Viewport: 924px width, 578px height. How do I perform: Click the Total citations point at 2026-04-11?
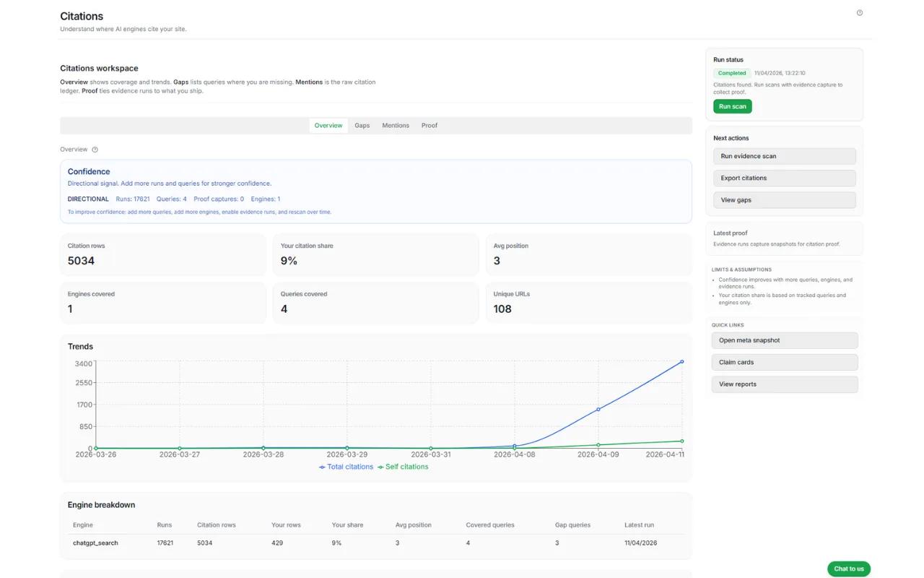tap(682, 362)
